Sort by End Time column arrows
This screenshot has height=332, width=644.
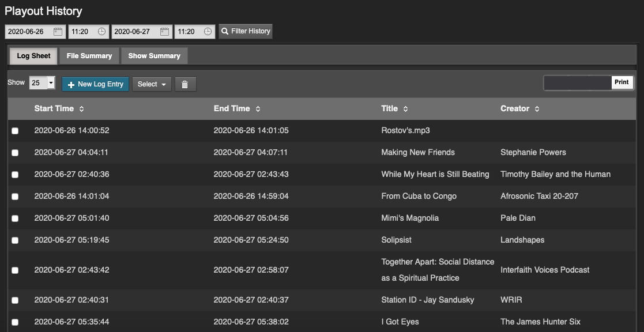[x=258, y=109]
